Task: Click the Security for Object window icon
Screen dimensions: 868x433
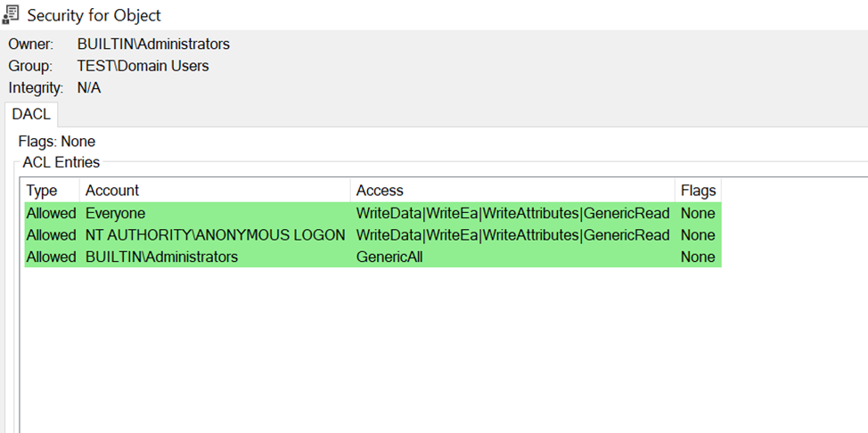Action: point(12,15)
